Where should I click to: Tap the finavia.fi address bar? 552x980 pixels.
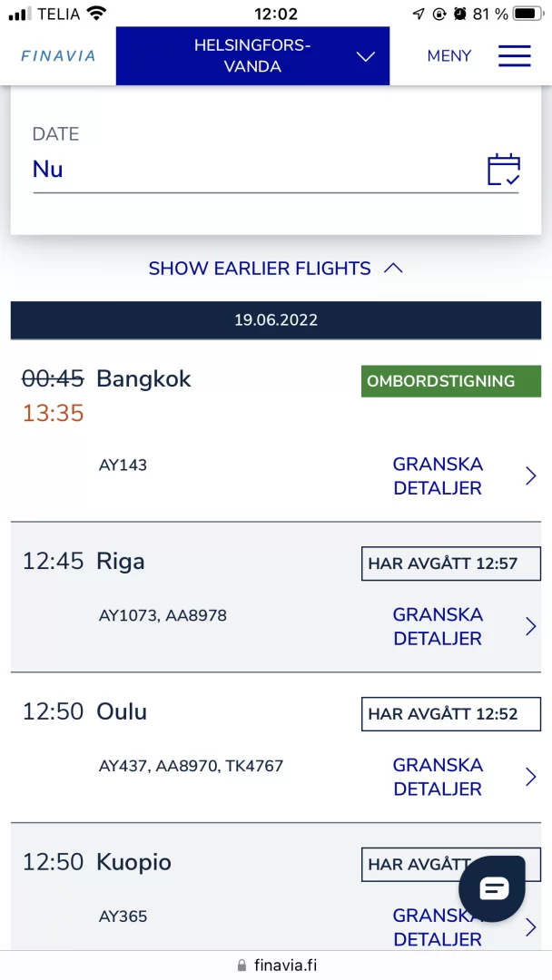(x=276, y=965)
